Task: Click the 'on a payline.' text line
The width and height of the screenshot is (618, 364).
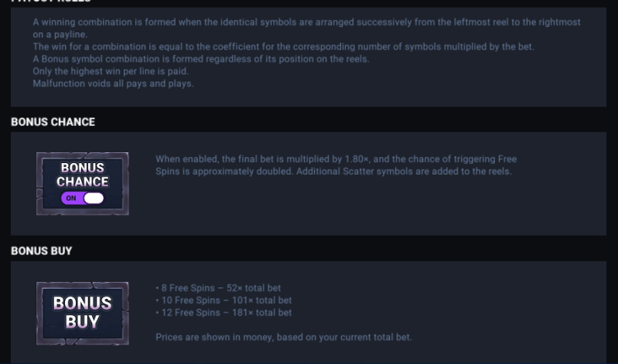Action: 60,35
